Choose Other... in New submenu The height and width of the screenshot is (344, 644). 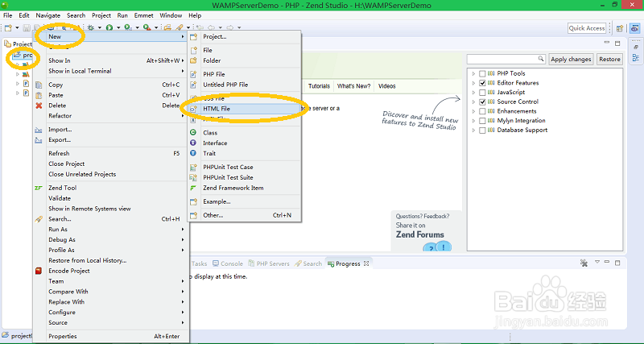point(245,215)
